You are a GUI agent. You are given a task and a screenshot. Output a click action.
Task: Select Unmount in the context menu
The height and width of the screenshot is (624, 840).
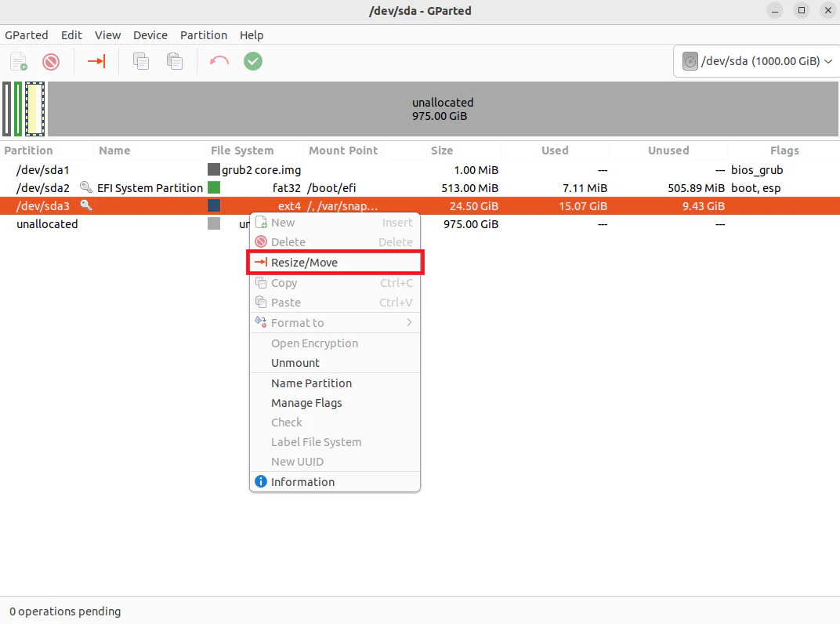click(x=335, y=363)
